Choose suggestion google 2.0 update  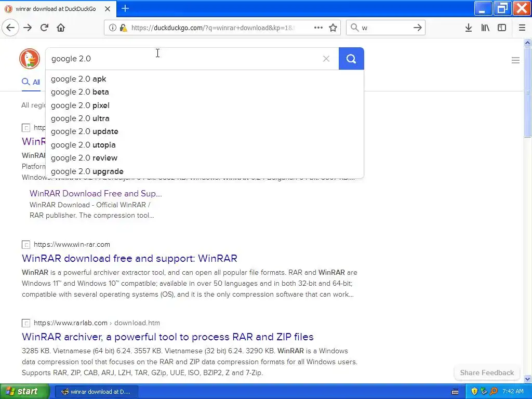[205, 131]
